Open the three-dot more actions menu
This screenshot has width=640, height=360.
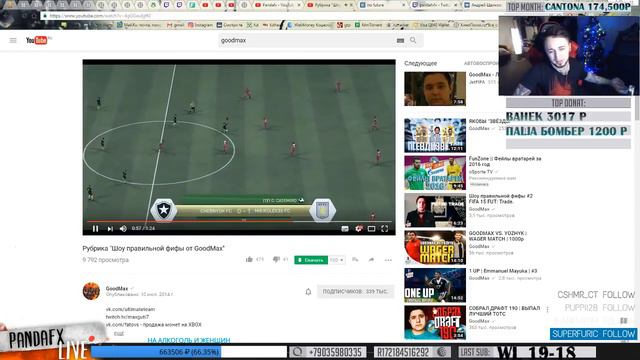click(x=388, y=260)
